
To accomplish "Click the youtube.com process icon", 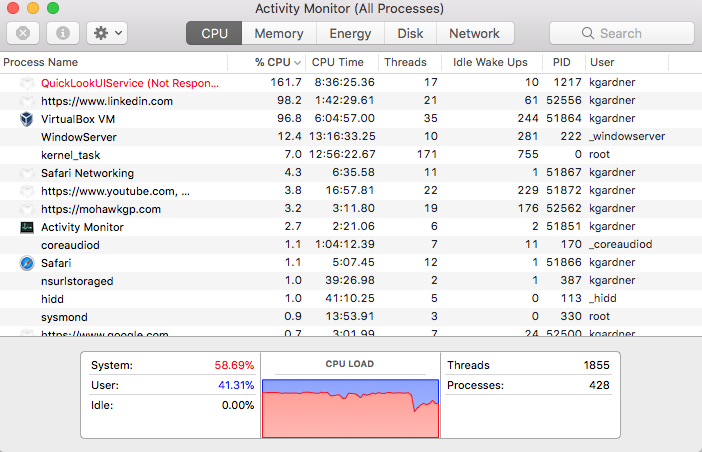I will pos(27,191).
